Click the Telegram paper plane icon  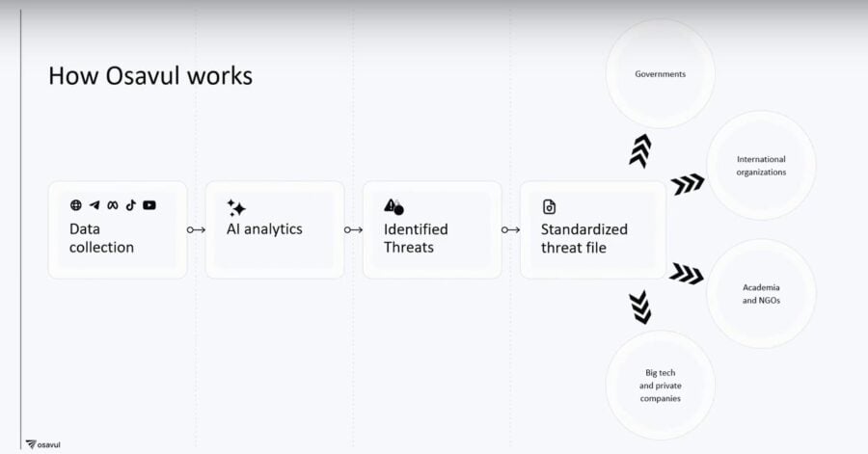95,205
